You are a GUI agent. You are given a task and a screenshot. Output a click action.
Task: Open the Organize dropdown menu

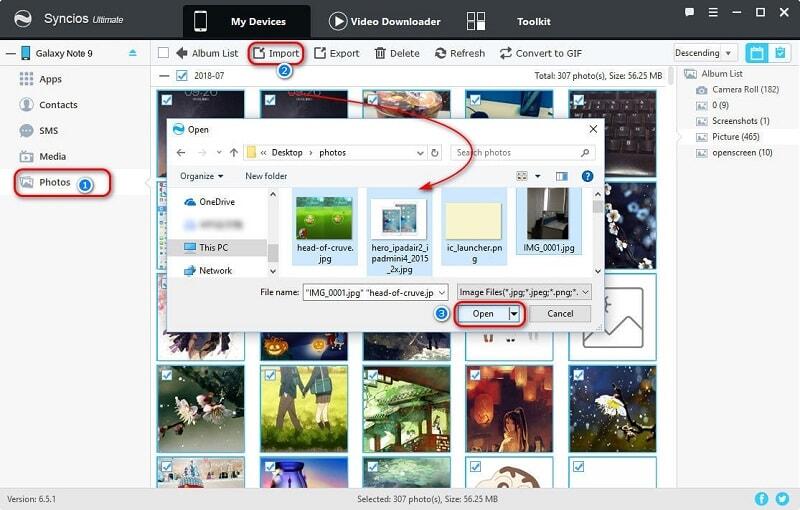[x=202, y=176]
